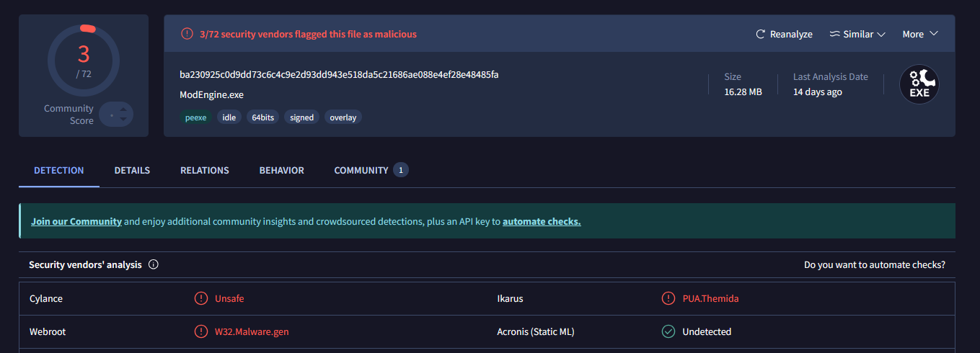Follow the Join our Community link

pos(76,221)
